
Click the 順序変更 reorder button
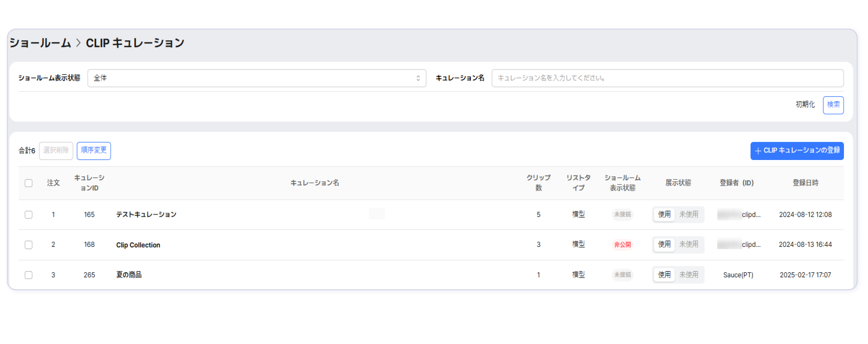click(x=94, y=150)
